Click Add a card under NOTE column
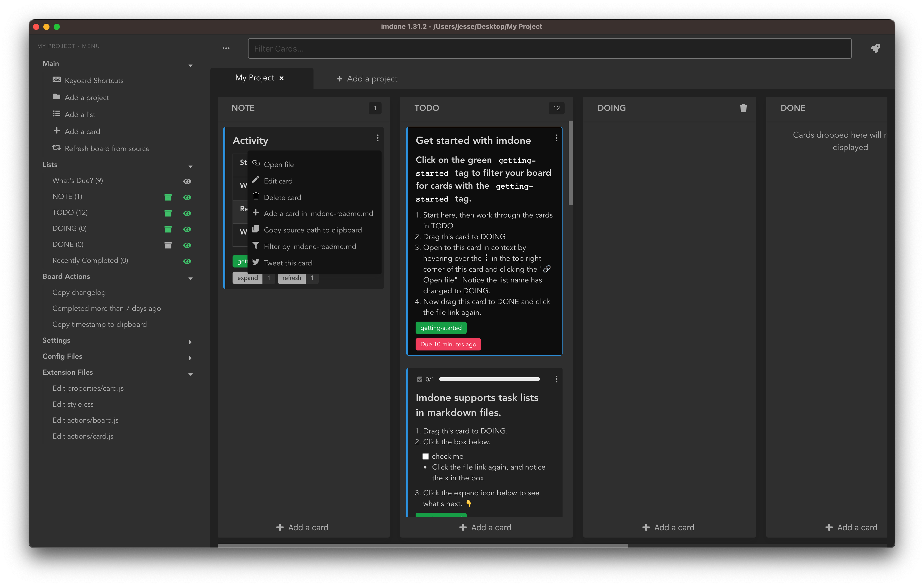 click(x=302, y=527)
